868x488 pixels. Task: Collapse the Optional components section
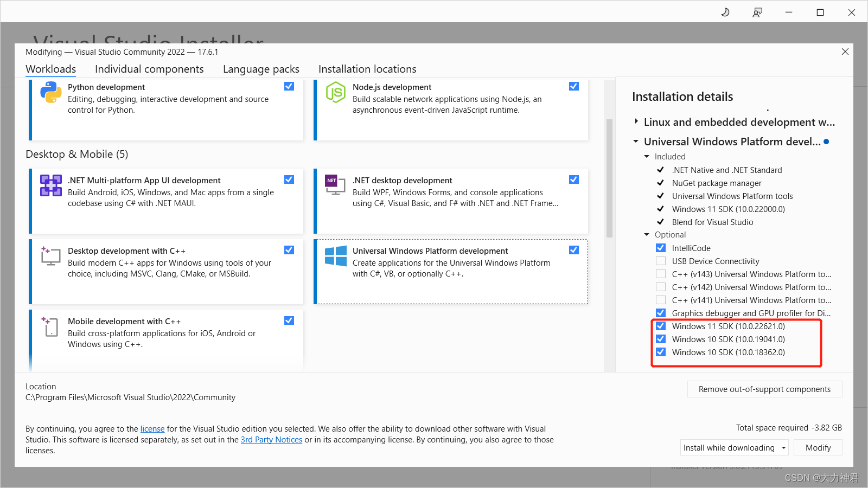click(x=646, y=234)
